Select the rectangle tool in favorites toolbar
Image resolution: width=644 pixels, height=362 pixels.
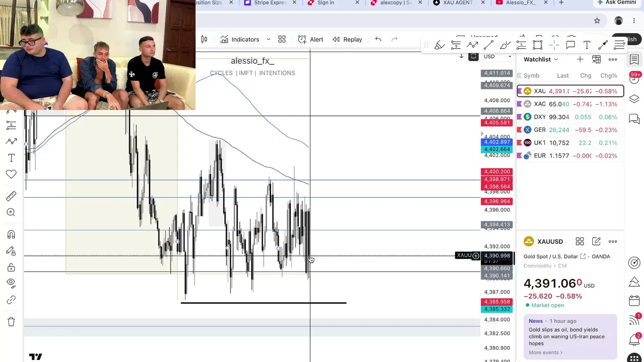[537, 45]
